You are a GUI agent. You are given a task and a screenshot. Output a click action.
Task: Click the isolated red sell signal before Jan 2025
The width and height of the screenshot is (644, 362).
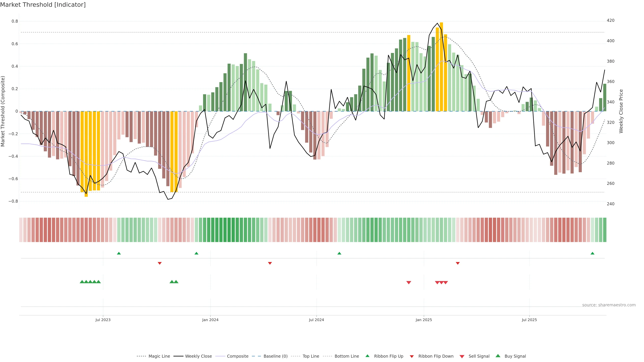(409, 283)
